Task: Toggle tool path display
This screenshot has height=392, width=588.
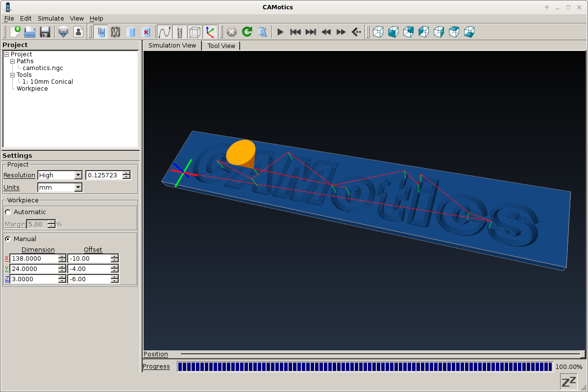Action: tap(164, 32)
